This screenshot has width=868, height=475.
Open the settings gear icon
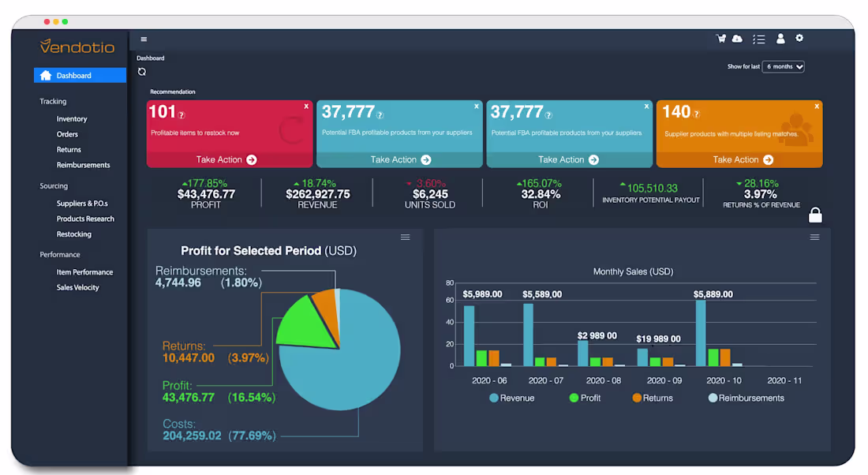[799, 38]
